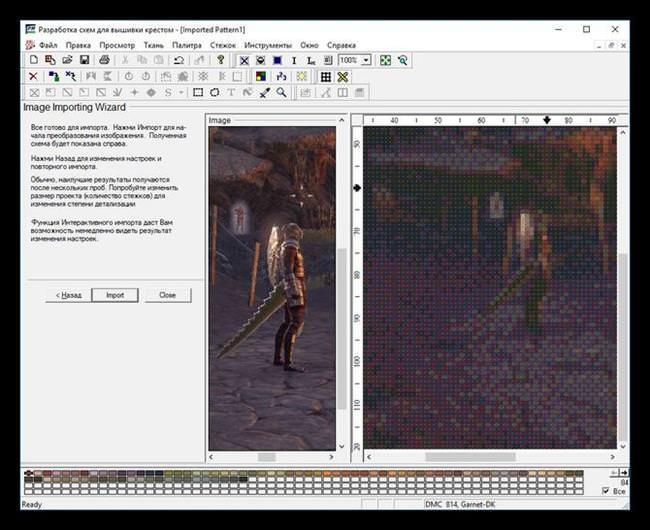The image size is (650, 530).
Task: Open help via the question mark icon
Action: tap(221, 60)
